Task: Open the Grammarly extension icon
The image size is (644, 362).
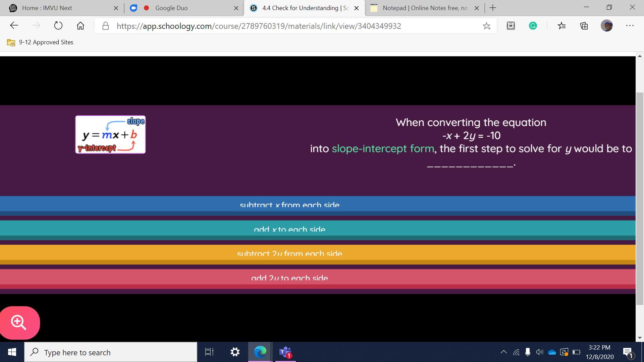Action: [x=533, y=26]
